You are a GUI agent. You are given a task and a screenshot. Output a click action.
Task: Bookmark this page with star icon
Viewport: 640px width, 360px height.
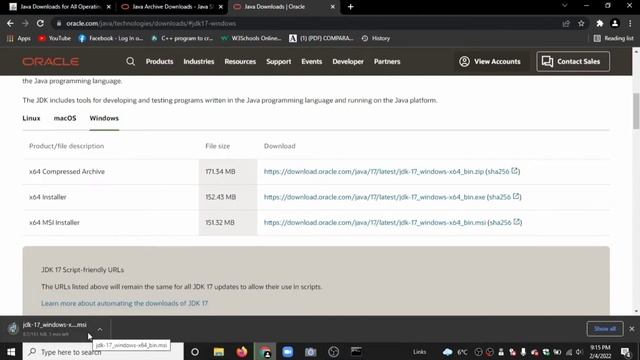pos(581,24)
